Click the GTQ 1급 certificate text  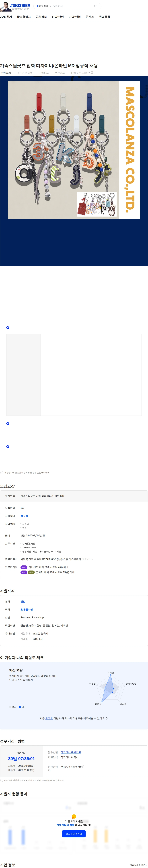point(37,639)
